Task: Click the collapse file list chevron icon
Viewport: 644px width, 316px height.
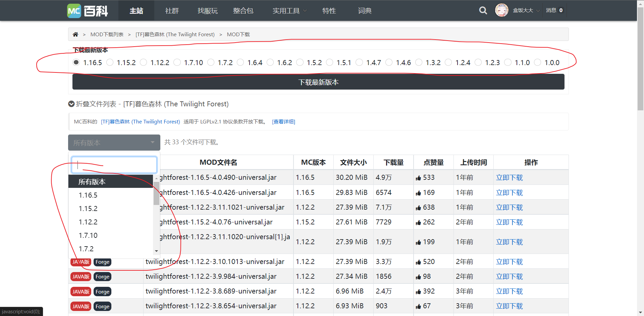Action: click(71, 104)
